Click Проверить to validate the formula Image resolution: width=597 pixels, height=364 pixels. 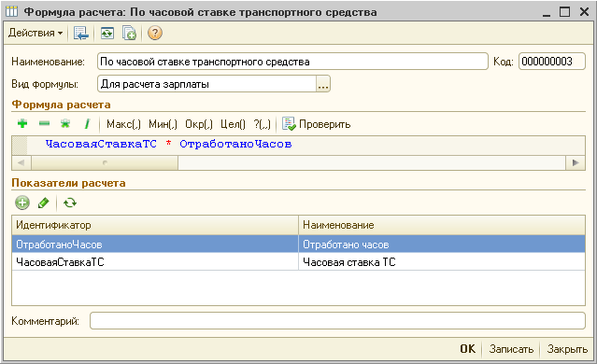pos(316,124)
